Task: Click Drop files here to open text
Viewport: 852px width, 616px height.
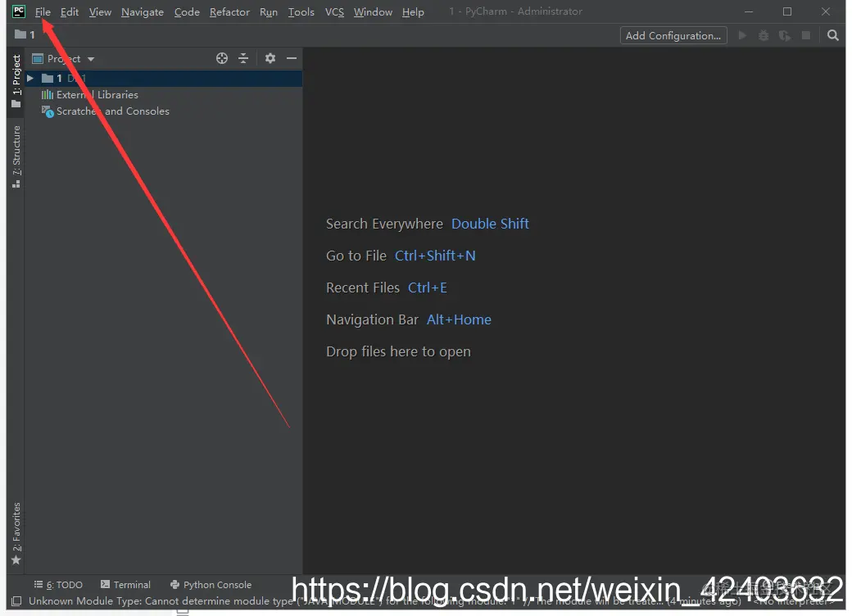Action: tap(398, 352)
